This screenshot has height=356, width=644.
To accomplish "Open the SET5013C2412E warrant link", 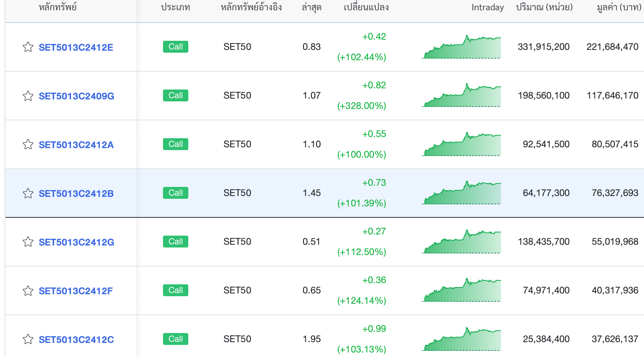I will [x=76, y=48].
